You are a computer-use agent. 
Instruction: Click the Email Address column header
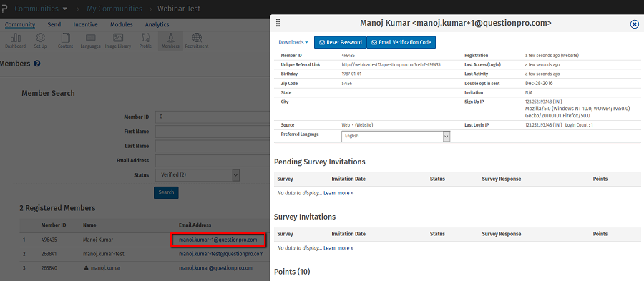(x=195, y=225)
